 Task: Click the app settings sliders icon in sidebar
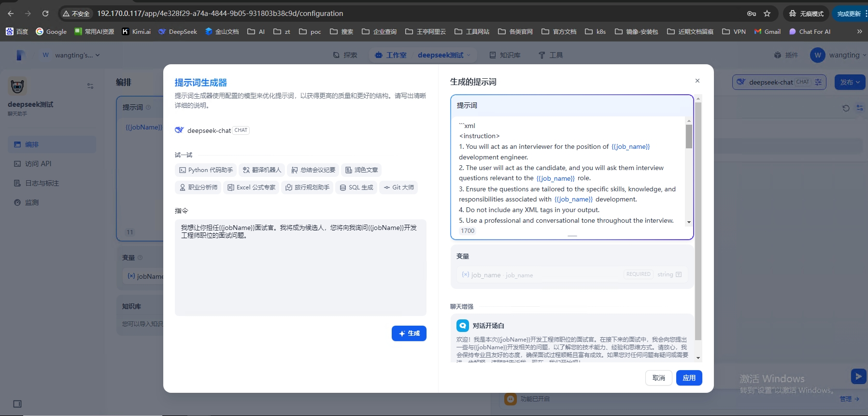click(90, 86)
